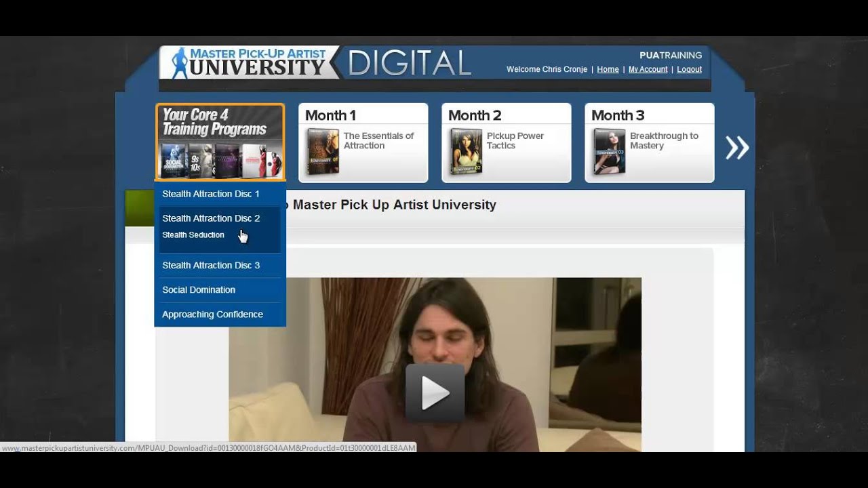Open the Month 1 card
This screenshot has width=868, height=488.
point(363,143)
